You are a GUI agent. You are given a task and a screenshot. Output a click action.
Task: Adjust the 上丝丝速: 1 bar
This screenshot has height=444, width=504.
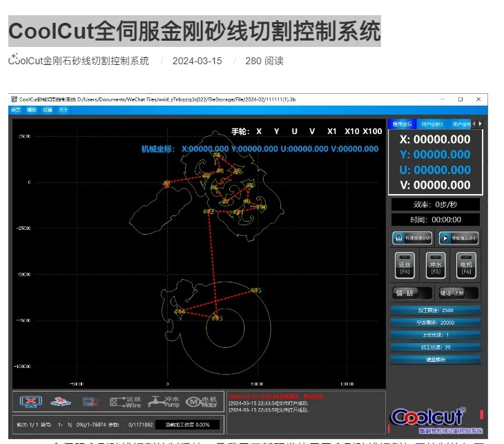pos(436,335)
